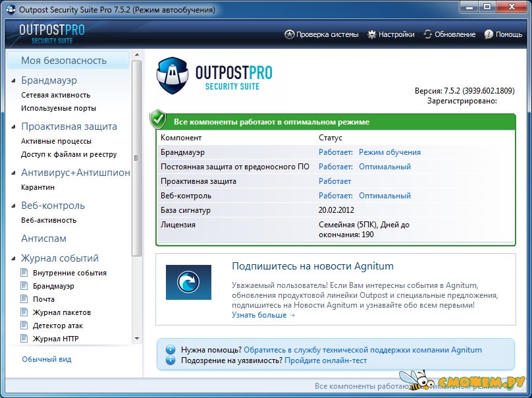Collapse the Проактивная защита section
Image resolution: width=532 pixels, height=398 pixels.
pyautogui.click(x=14, y=127)
